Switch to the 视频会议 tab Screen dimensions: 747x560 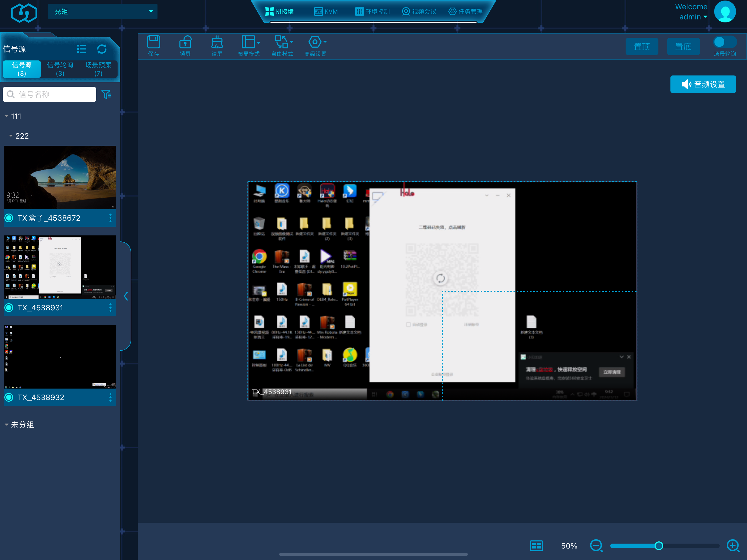pyautogui.click(x=419, y=11)
